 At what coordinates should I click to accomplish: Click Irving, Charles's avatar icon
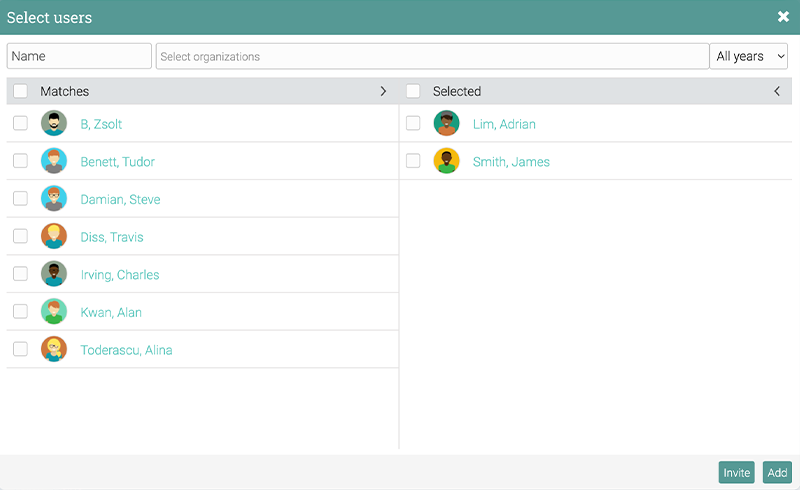click(54, 274)
